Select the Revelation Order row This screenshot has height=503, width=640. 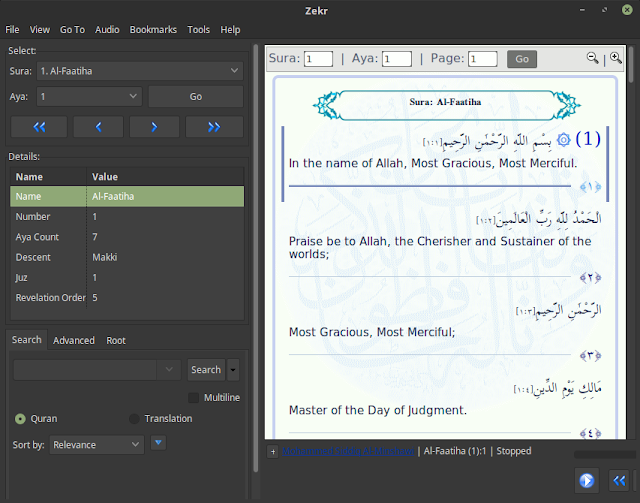click(x=127, y=298)
